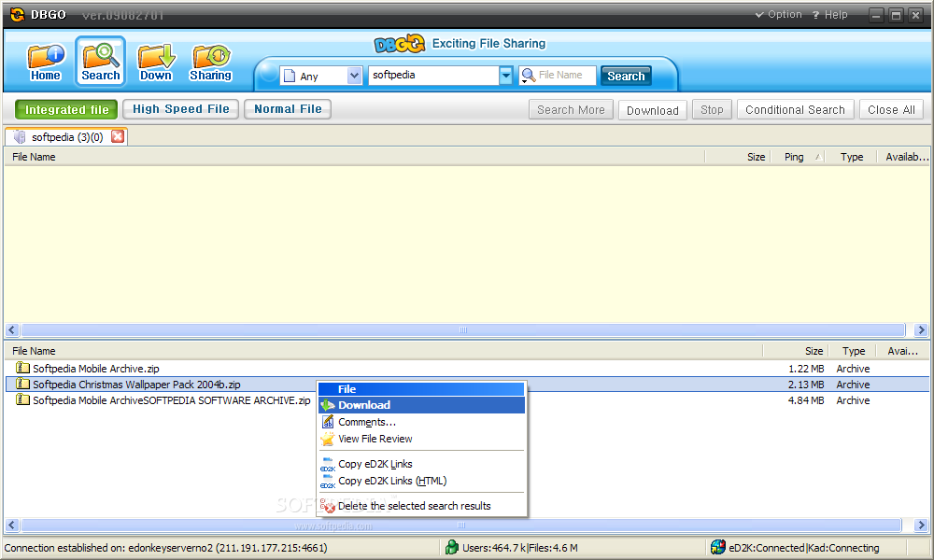The width and height of the screenshot is (934, 560).
Task: Click the Search More button
Action: [571, 109]
